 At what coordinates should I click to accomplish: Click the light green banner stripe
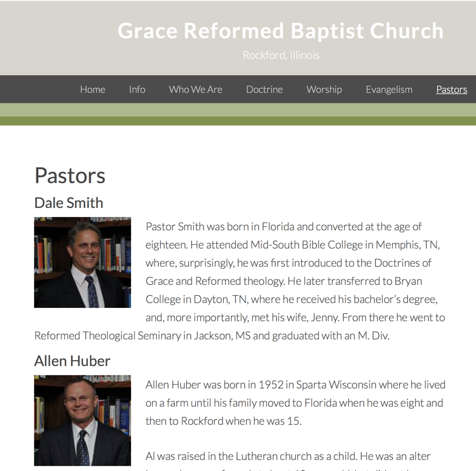tap(238, 110)
